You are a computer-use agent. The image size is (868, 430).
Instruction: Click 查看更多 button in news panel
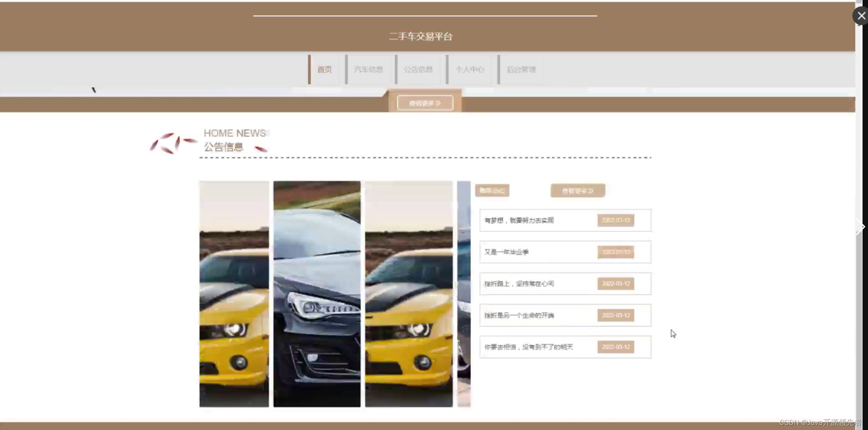(x=577, y=191)
